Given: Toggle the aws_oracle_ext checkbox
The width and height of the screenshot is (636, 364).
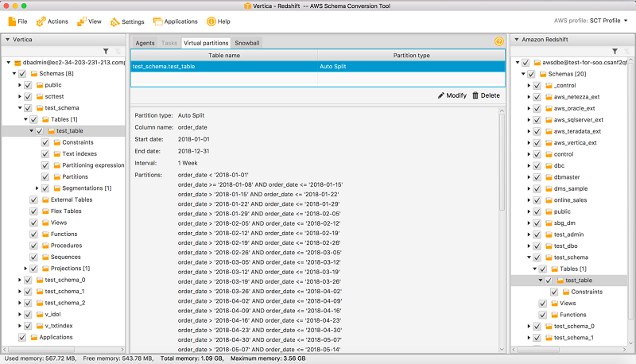Looking at the screenshot, I should click(537, 108).
